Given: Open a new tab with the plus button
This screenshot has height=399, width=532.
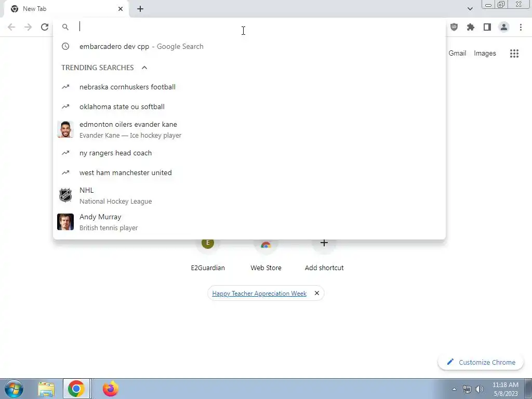Looking at the screenshot, I should tap(140, 9).
